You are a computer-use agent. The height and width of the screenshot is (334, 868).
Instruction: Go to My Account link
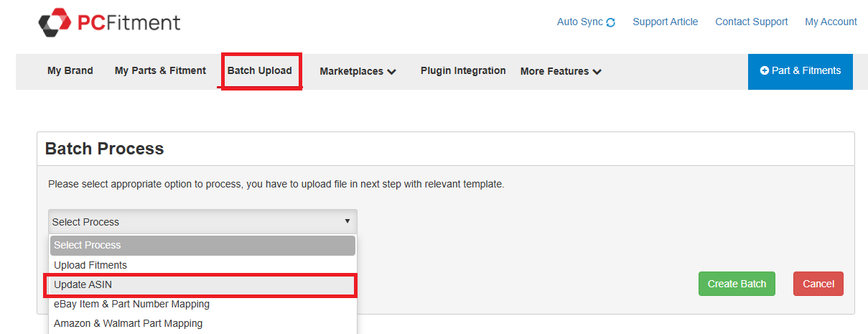click(831, 22)
